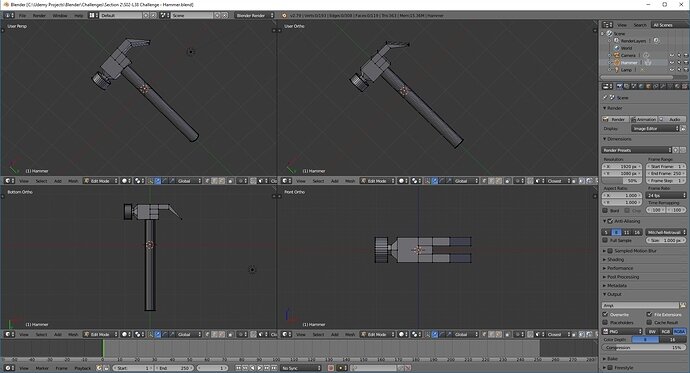Open the Window menu in top bar

coord(60,15)
